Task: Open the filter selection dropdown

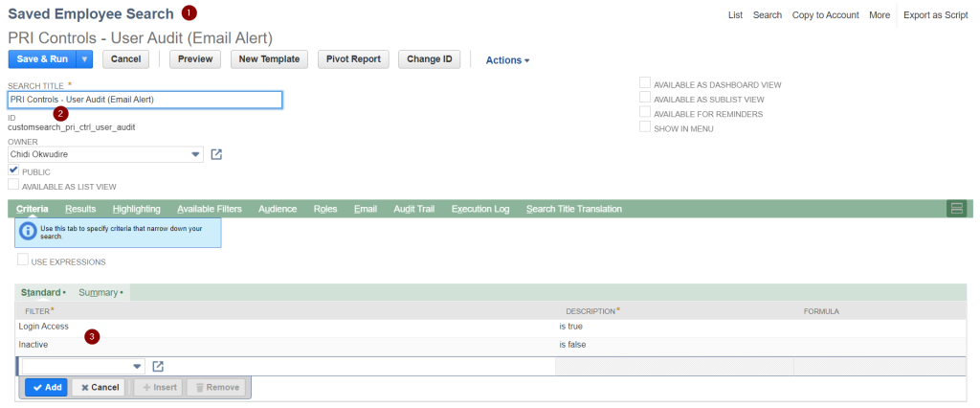Action: [x=137, y=367]
